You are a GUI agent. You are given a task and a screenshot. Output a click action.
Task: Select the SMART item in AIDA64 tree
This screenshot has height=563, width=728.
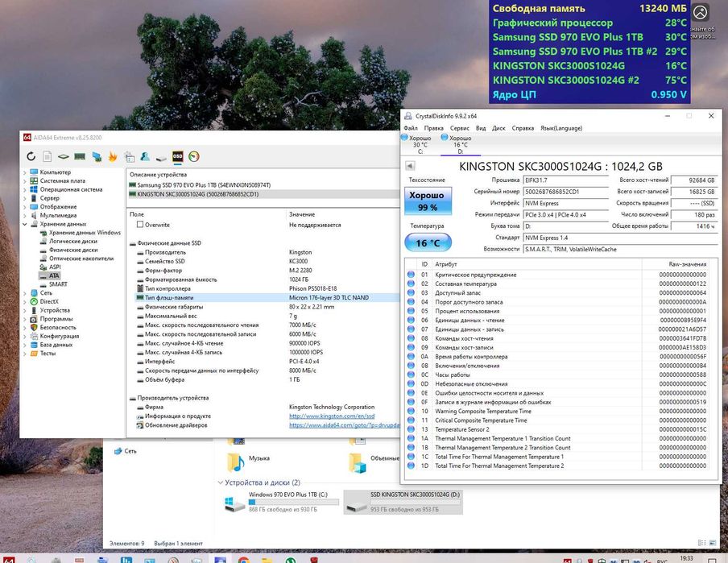[58, 284]
